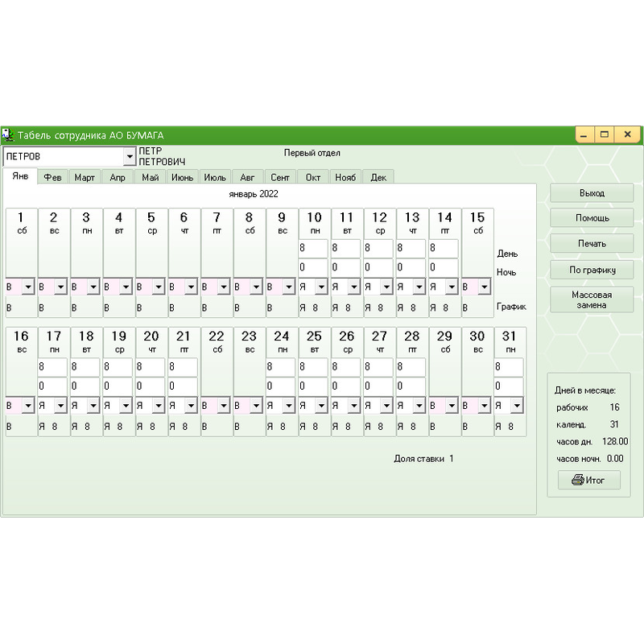Switch to the Фев month tab
644x644 pixels.
click(x=53, y=177)
